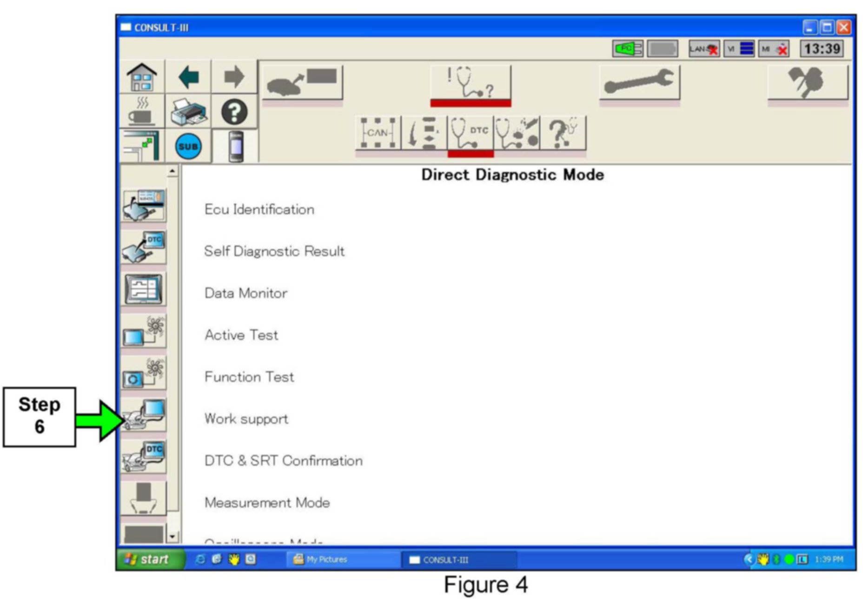Go forward with the right arrow

point(234,77)
